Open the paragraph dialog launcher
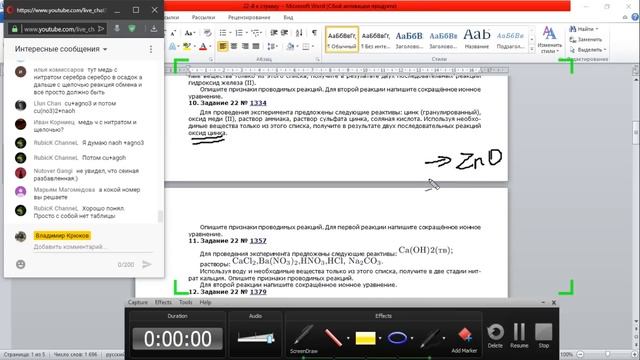Image resolution: width=640 pixels, height=360 pixels. tap(318, 60)
